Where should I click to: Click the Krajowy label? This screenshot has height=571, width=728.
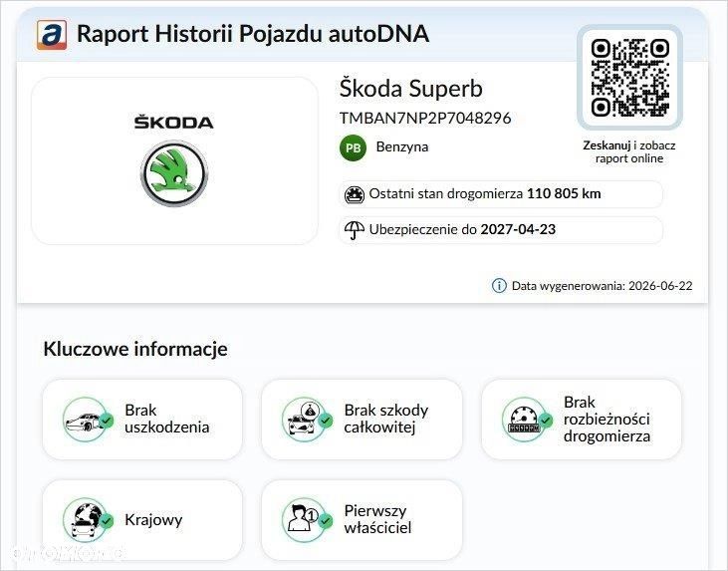click(153, 520)
